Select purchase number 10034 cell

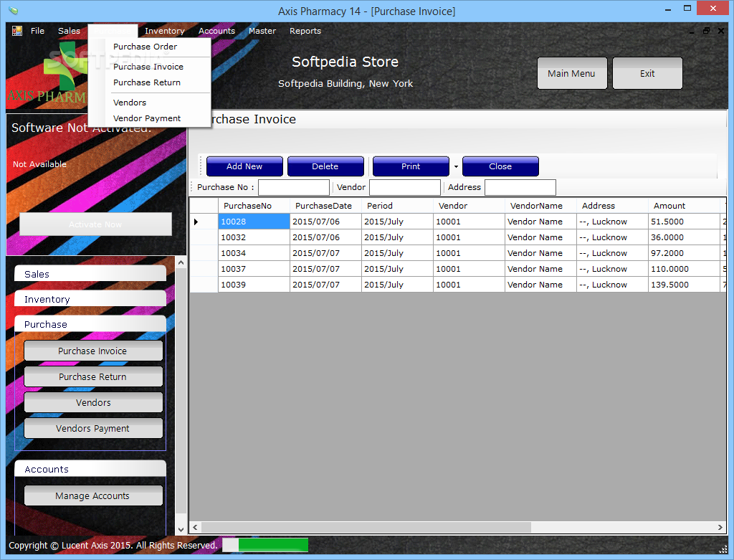[x=254, y=253]
